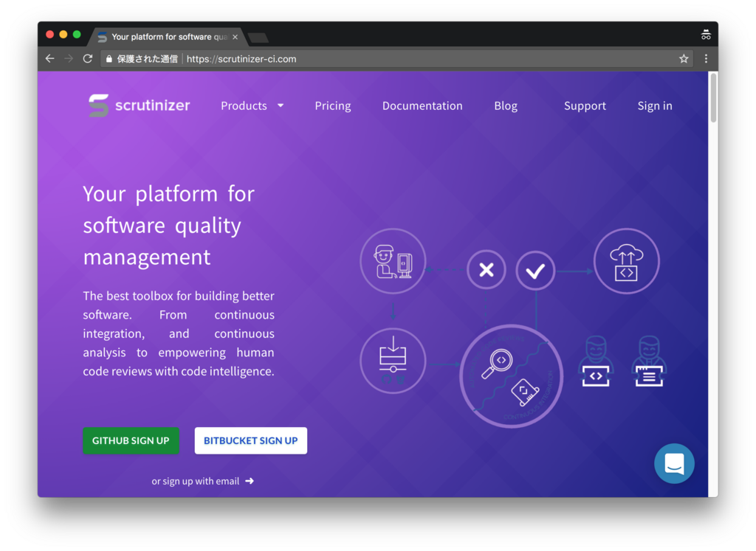Click the magnifier code review circle

(511, 376)
